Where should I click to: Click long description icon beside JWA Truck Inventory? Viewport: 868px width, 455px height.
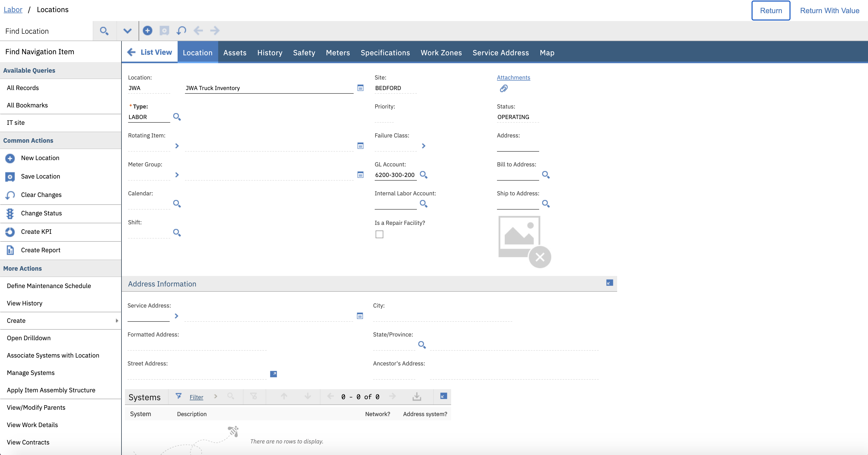click(x=360, y=88)
